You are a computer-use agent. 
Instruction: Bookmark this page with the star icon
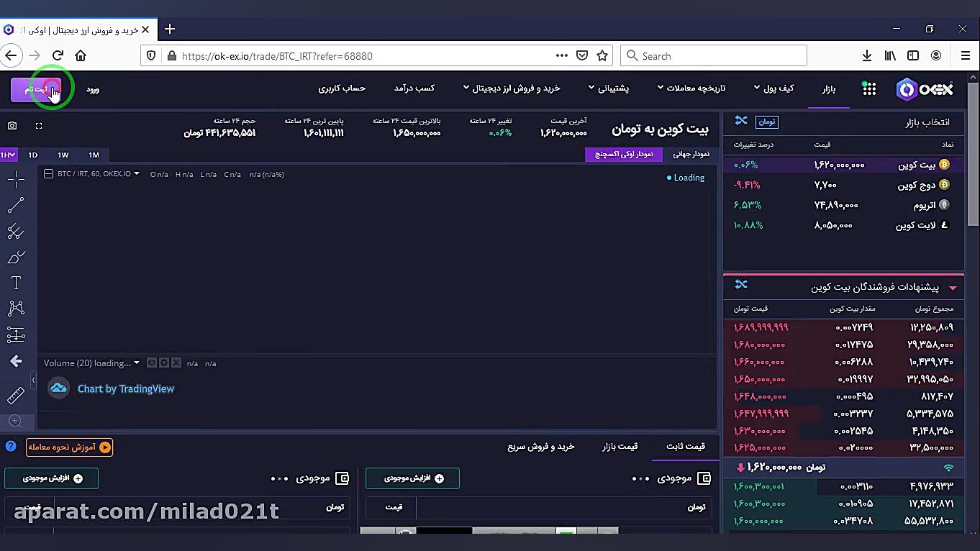tap(602, 55)
